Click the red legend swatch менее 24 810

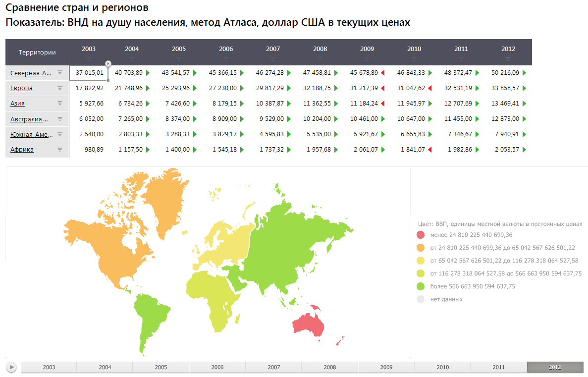421,235
